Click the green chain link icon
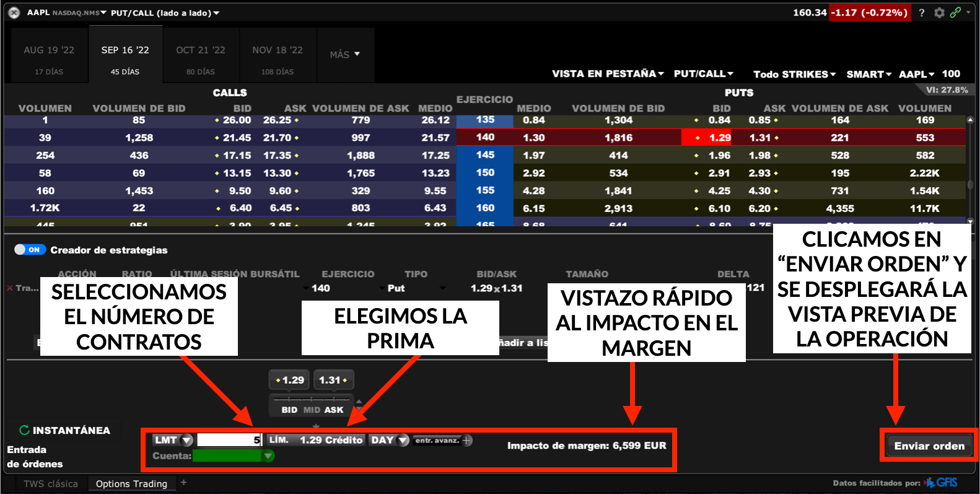 [x=956, y=12]
